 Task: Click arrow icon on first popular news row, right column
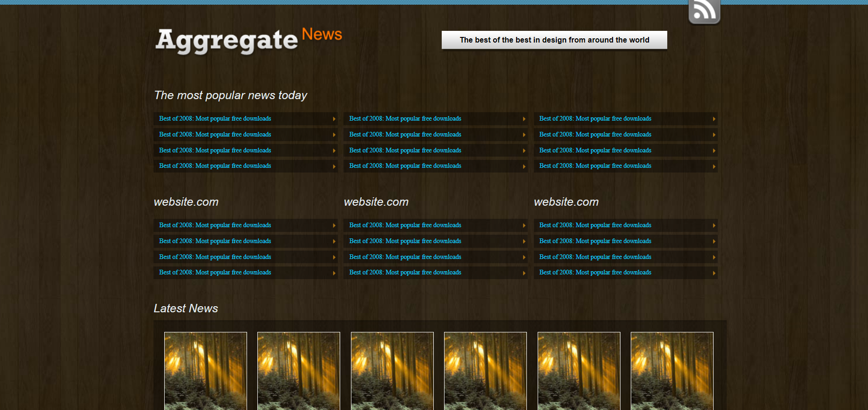point(714,119)
